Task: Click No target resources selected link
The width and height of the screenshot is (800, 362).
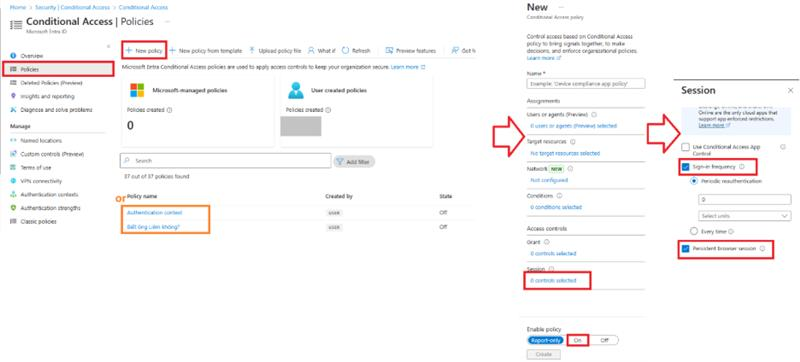Action: pyautogui.click(x=565, y=153)
